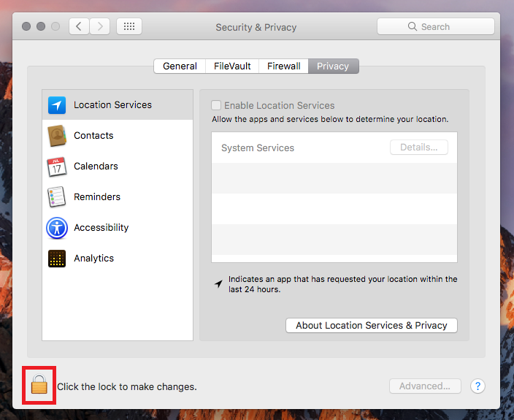Select the Reminders list icon
The height and width of the screenshot is (420, 514).
(x=57, y=197)
